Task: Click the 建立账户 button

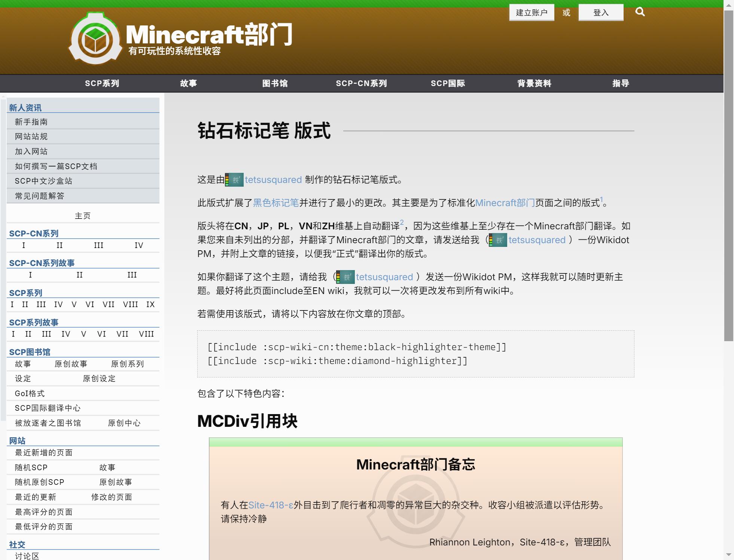Action: click(532, 13)
